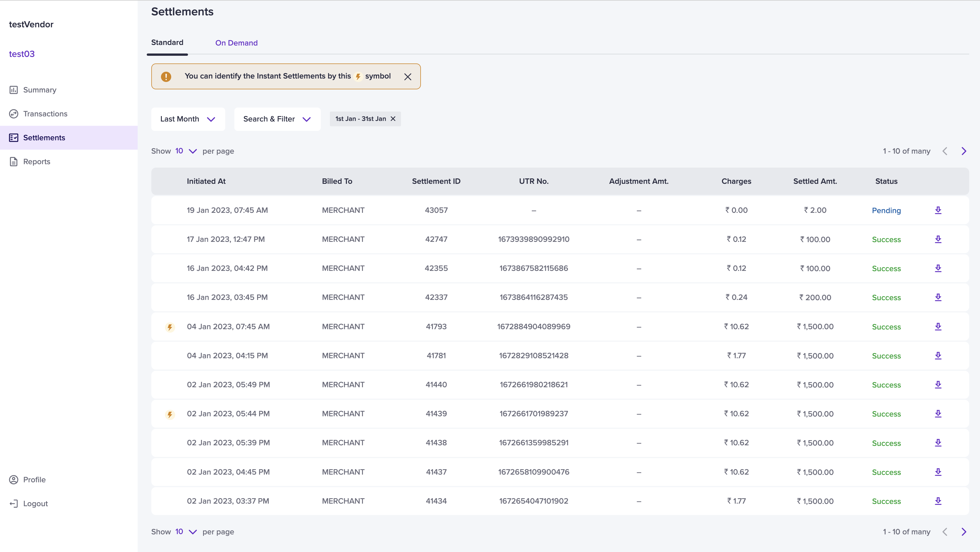Download settlement 42337 report
980x552 pixels.
[x=938, y=297]
